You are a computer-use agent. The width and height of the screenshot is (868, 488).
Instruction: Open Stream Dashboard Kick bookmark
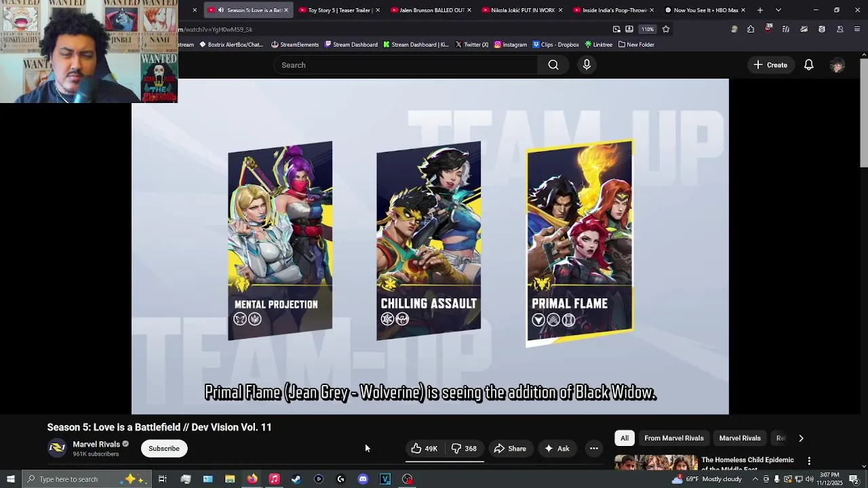click(x=416, y=45)
